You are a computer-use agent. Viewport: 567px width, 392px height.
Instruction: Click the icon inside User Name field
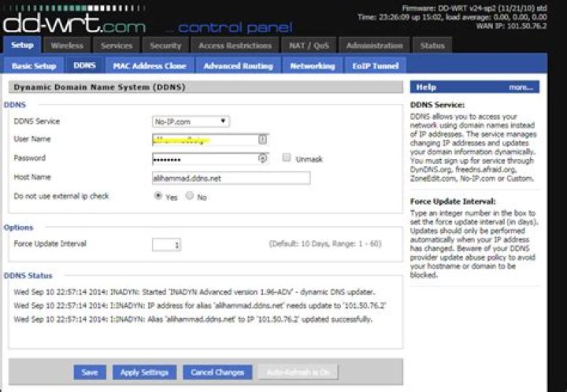click(263, 139)
